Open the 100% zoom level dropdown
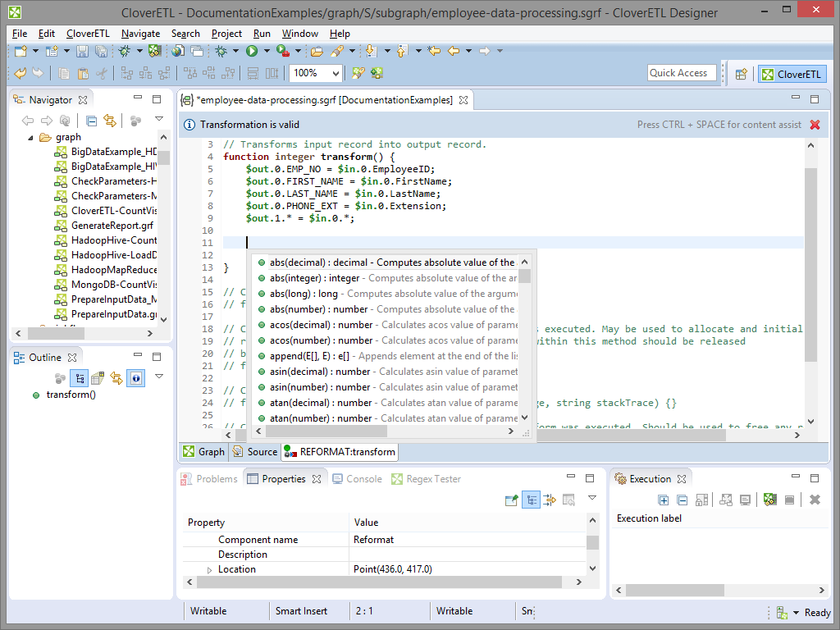840x630 pixels. tap(336, 73)
